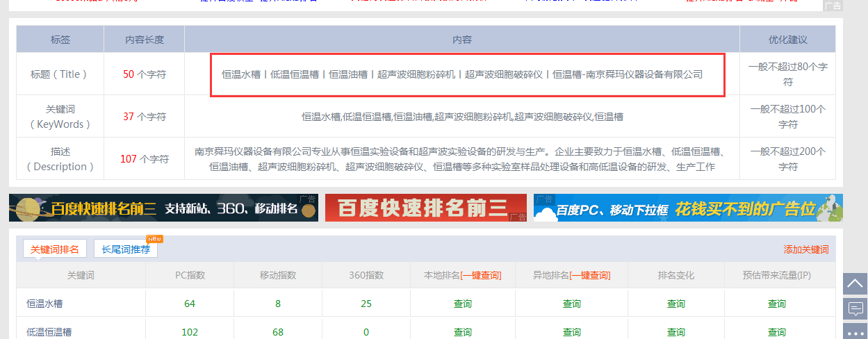Click the 一般不超过80个字符 suggestion
This screenshot has width=868, height=339.
click(x=788, y=74)
